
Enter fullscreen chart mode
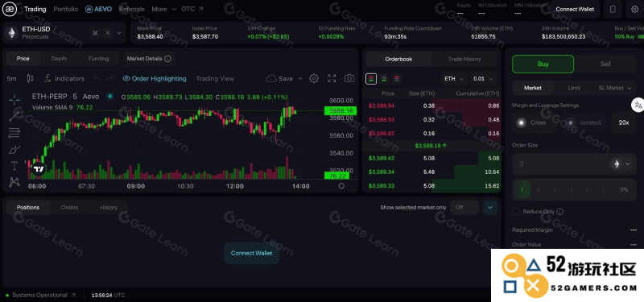(332, 78)
